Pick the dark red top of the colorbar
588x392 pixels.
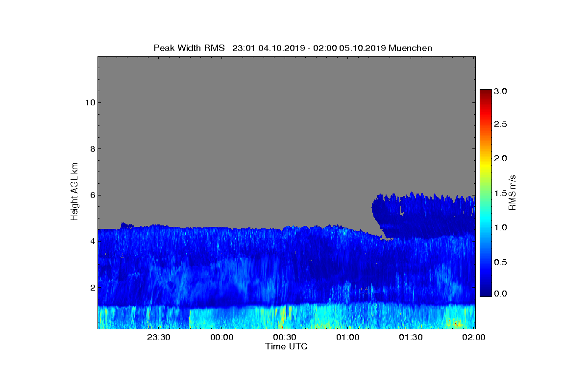pos(486,92)
